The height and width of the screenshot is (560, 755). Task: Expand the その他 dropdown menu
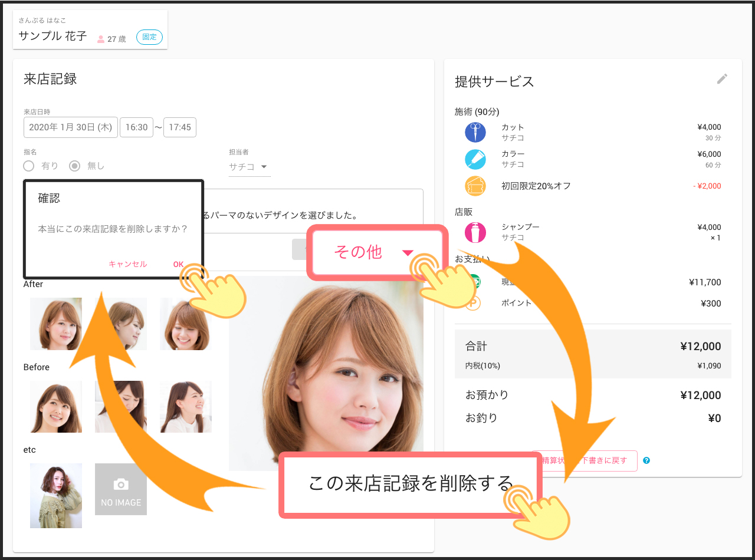[x=376, y=252]
